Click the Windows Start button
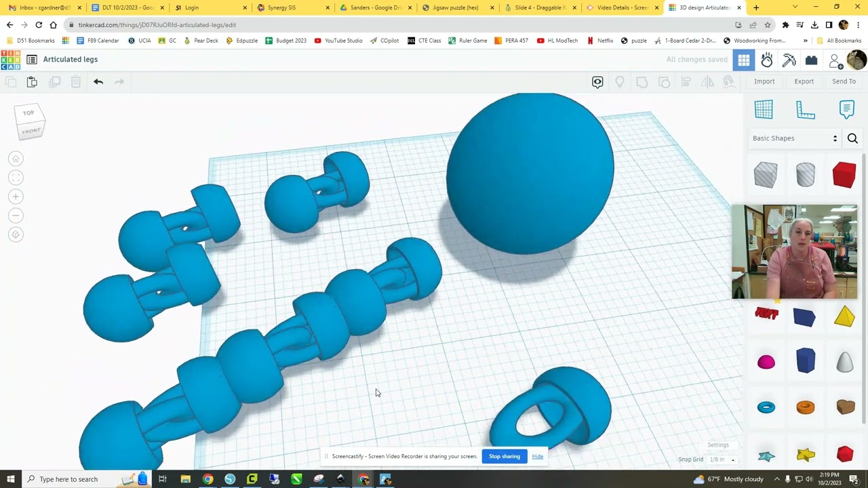Viewport: 868px width, 488px height. point(11,479)
